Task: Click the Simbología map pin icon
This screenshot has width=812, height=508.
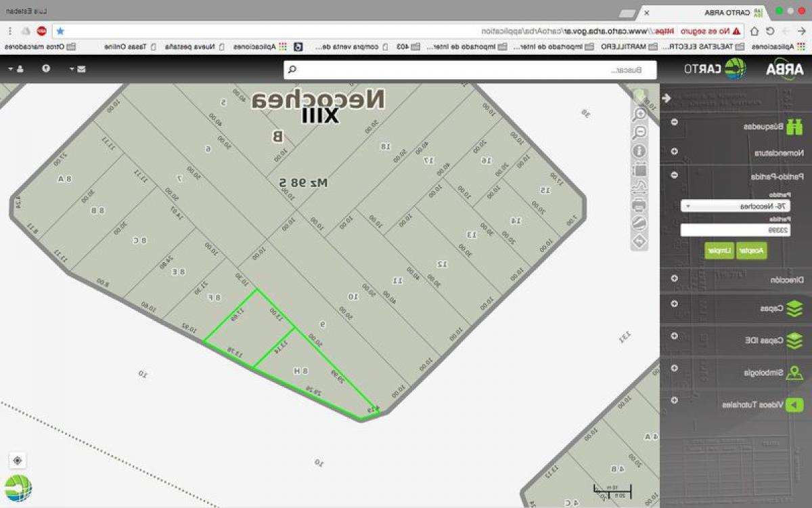Action: [x=796, y=373]
